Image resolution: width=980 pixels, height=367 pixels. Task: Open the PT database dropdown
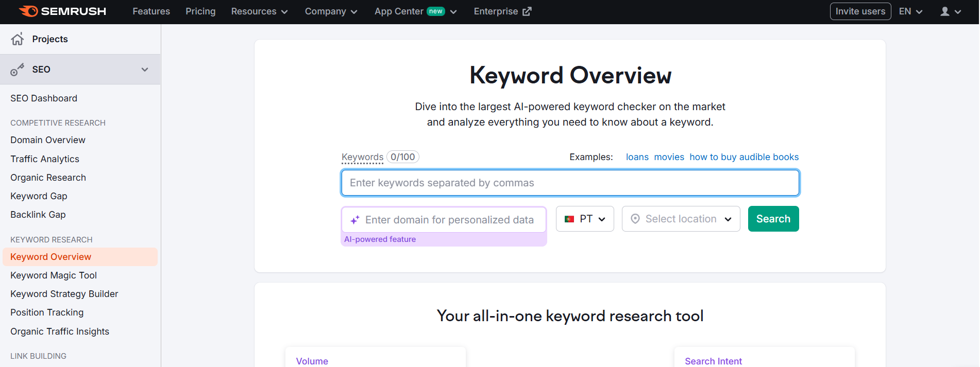click(x=585, y=219)
